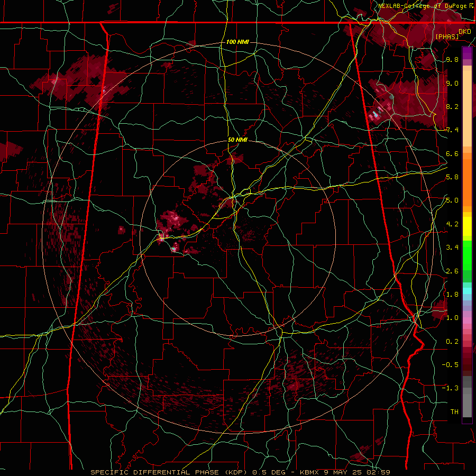Viewport: 476px width, 476px height.
Task: Click the TH threshold label on the scale
Action: [x=454, y=412]
